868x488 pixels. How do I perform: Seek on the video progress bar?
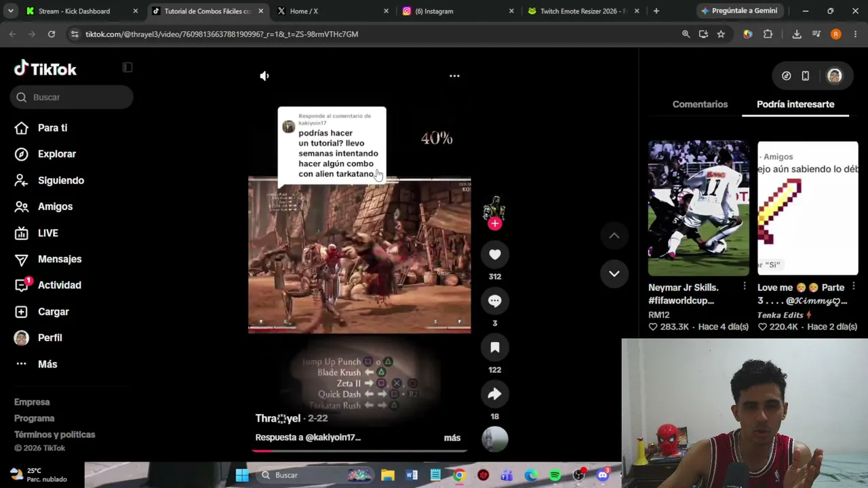click(x=359, y=450)
